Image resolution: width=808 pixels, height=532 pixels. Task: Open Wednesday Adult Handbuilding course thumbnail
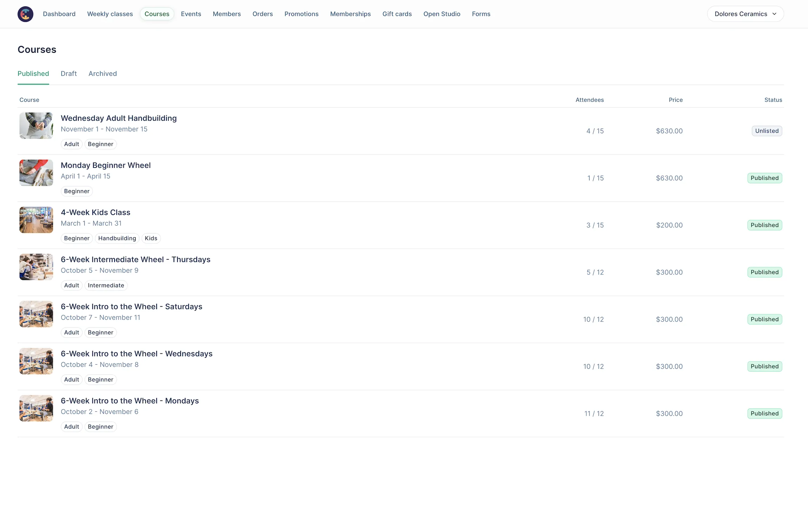click(36, 126)
